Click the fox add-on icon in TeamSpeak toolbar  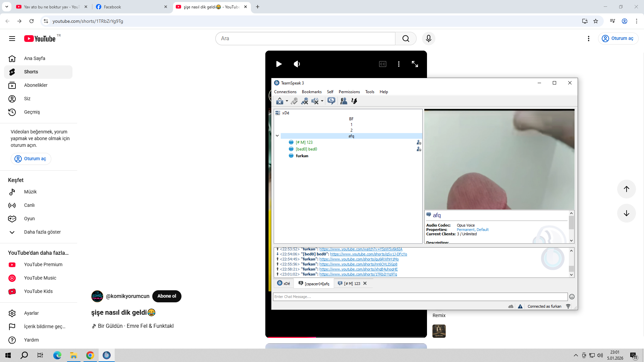point(354,101)
